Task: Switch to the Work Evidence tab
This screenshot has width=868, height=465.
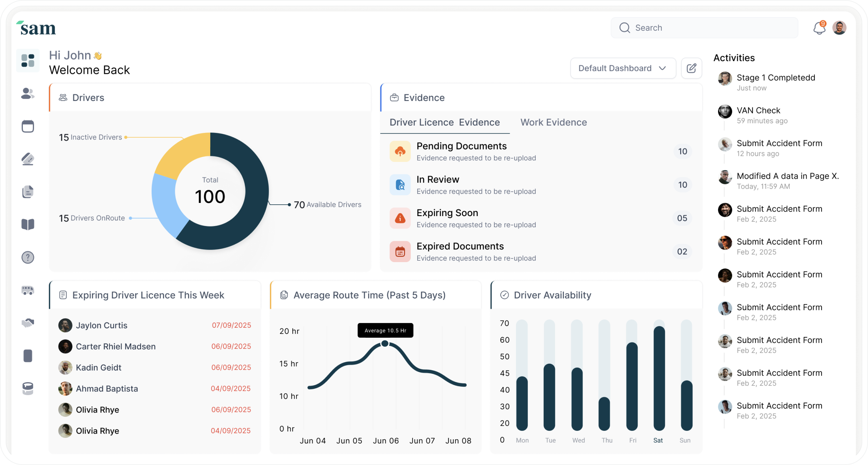Action: point(553,122)
